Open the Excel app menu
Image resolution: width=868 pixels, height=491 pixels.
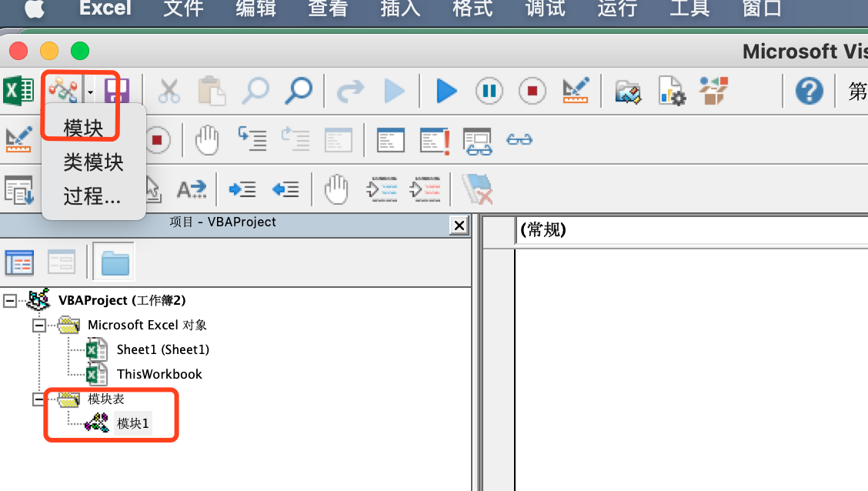coord(105,8)
